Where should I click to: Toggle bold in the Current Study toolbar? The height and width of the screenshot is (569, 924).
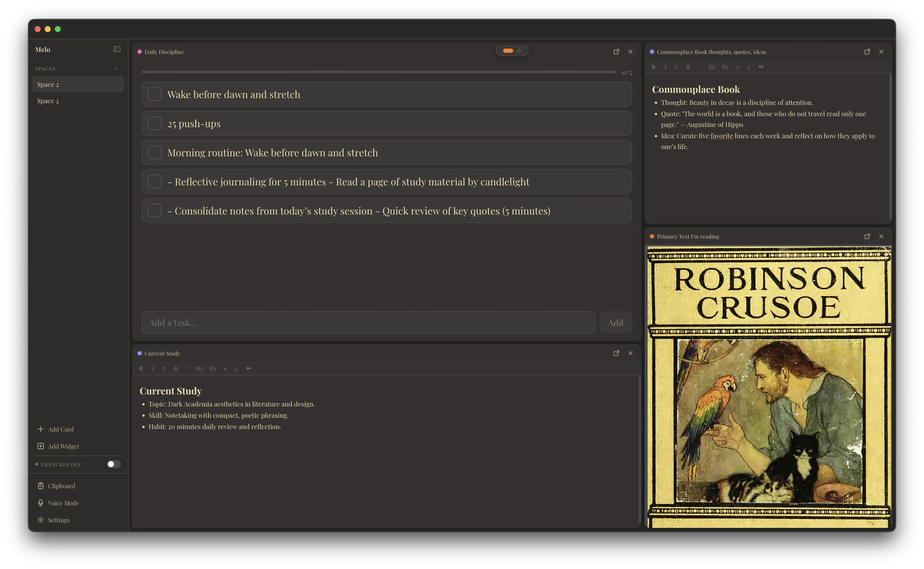[141, 368]
